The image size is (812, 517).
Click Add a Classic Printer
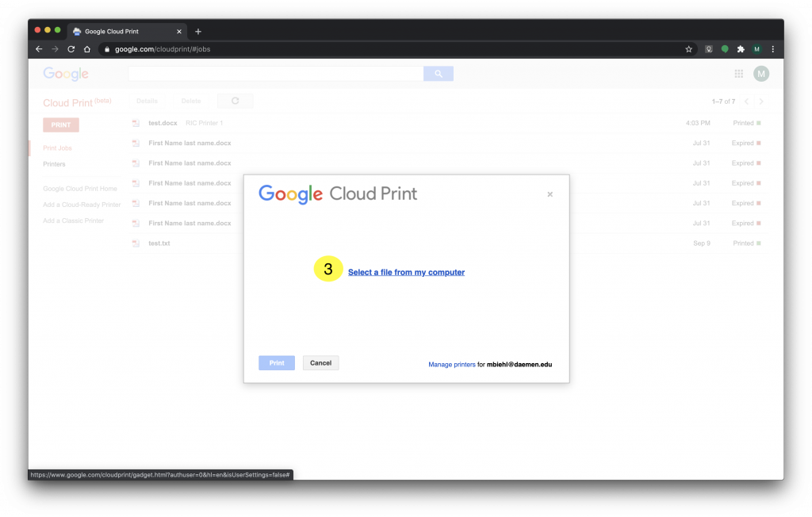tap(74, 220)
